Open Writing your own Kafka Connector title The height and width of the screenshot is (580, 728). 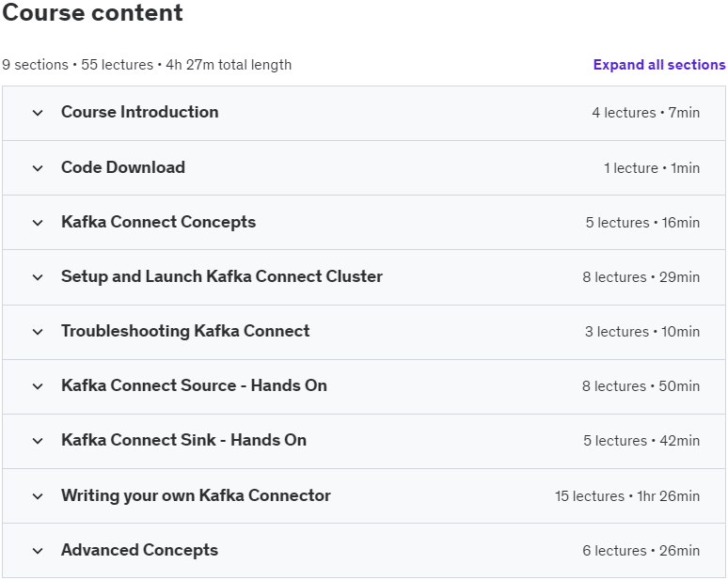(x=196, y=495)
